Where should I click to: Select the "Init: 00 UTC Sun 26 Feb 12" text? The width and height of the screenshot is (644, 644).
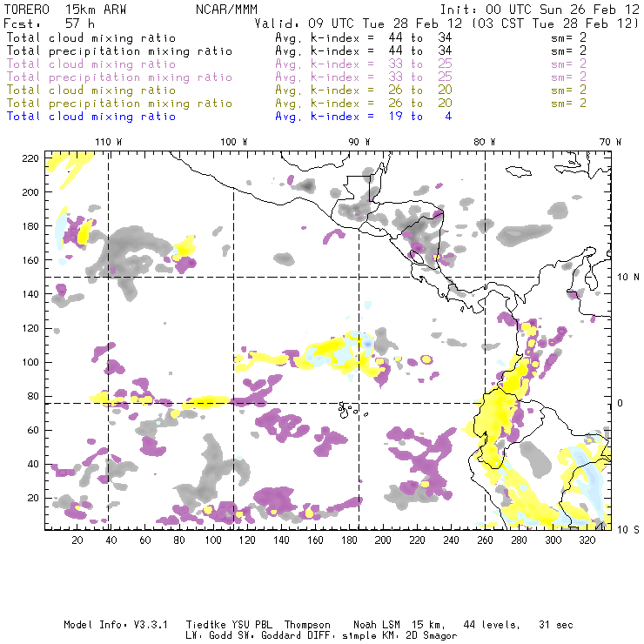[540, 10]
